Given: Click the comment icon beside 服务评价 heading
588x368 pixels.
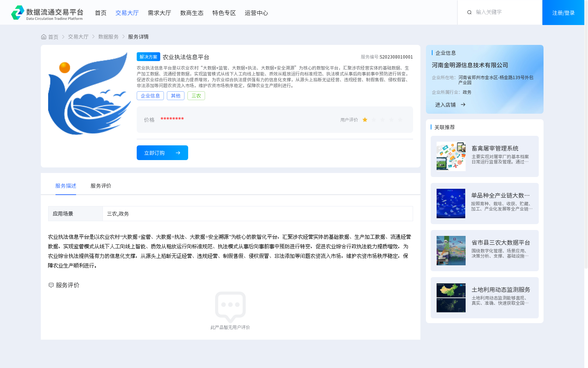Looking at the screenshot, I should tap(51, 285).
